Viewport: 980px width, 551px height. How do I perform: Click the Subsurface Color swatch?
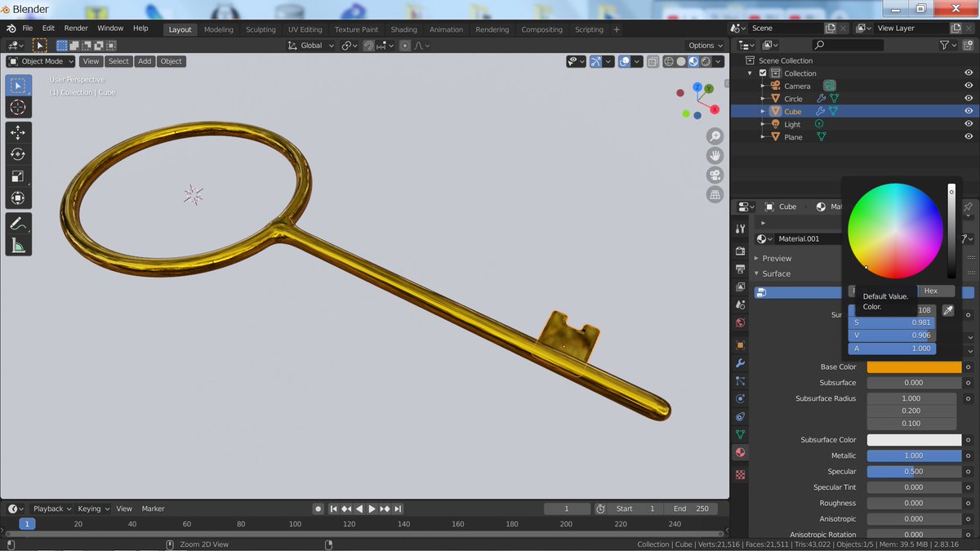pos(914,439)
